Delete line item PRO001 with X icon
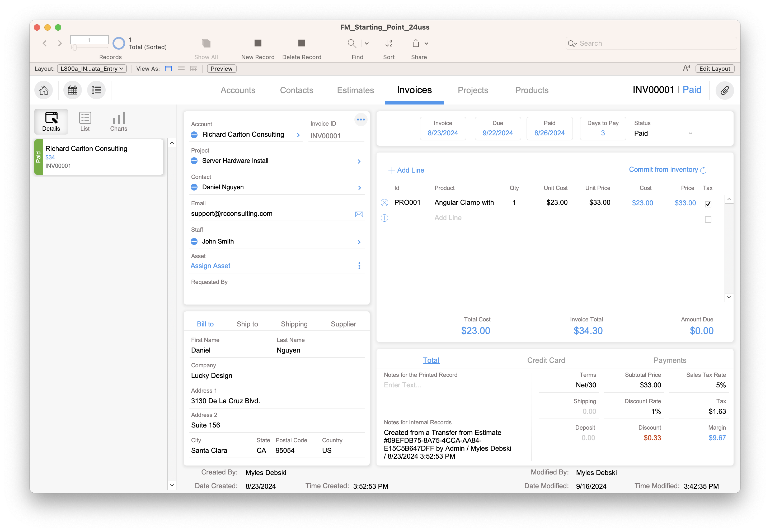Image resolution: width=770 pixels, height=532 pixels. pyautogui.click(x=384, y=203)
